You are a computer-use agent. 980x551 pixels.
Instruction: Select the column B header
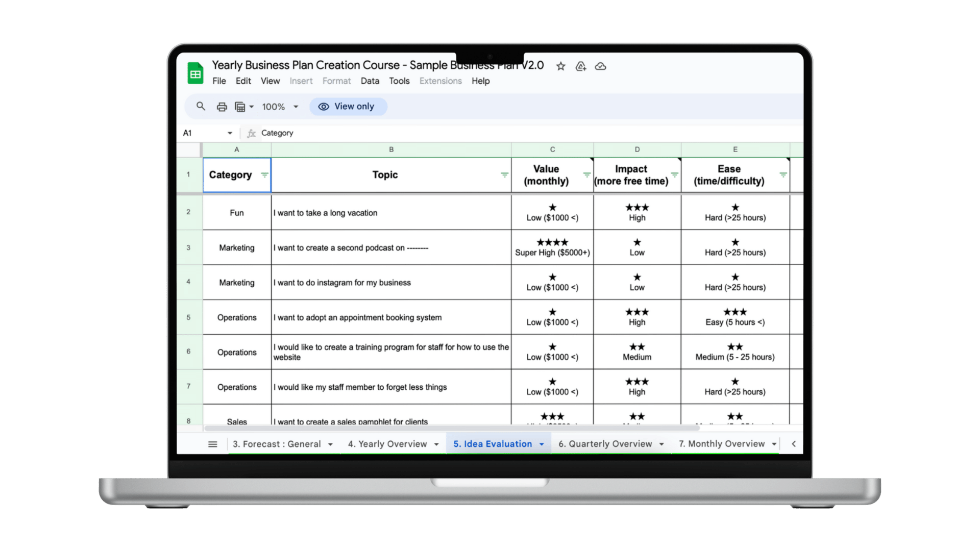point(391,149)
